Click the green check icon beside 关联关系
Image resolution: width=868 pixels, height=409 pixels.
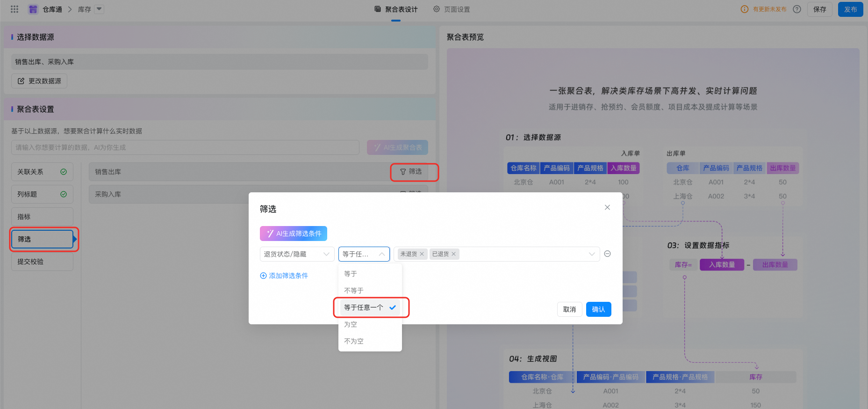click(64, 172)
